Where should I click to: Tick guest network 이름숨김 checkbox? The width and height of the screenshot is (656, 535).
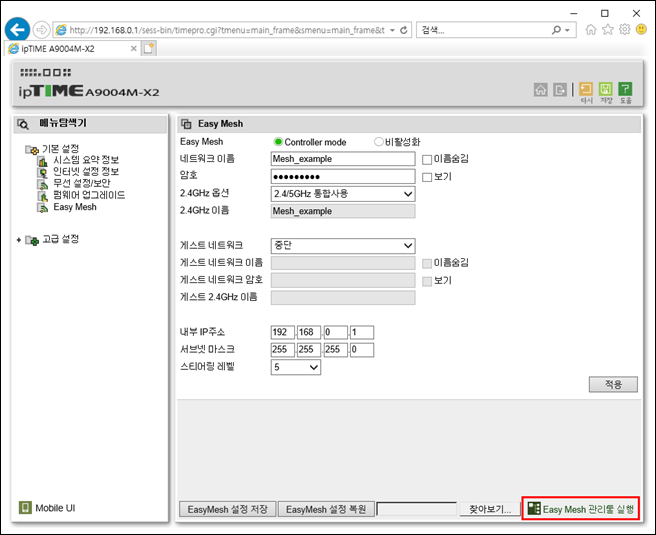tap(427, 263)
